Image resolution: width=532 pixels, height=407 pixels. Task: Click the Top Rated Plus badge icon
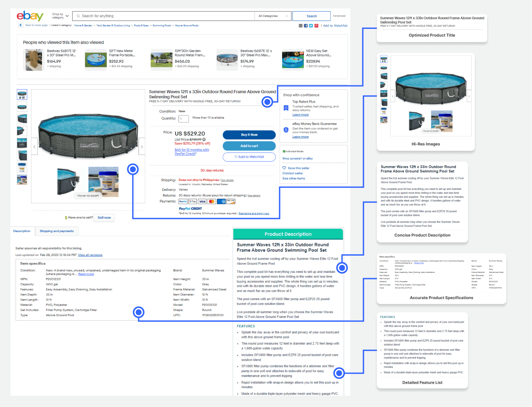[x=286, y=108]
